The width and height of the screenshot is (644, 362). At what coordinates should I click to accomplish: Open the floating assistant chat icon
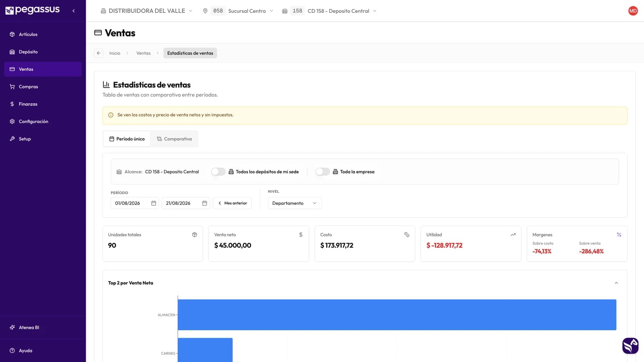[630, 346]
